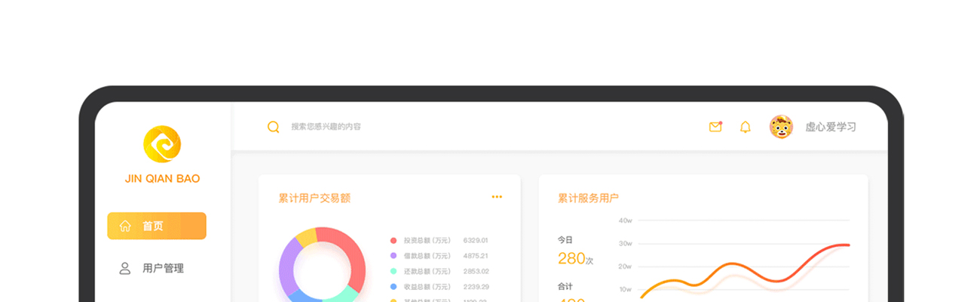Click the value 6329.01
Screen dimensions: 980x302
click(x=476, y=240)
